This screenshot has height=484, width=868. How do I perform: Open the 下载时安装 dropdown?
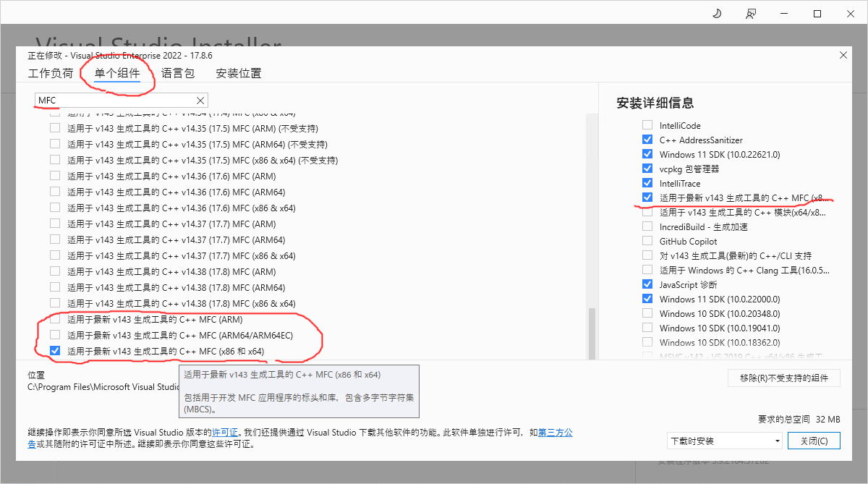pos(725,441)
